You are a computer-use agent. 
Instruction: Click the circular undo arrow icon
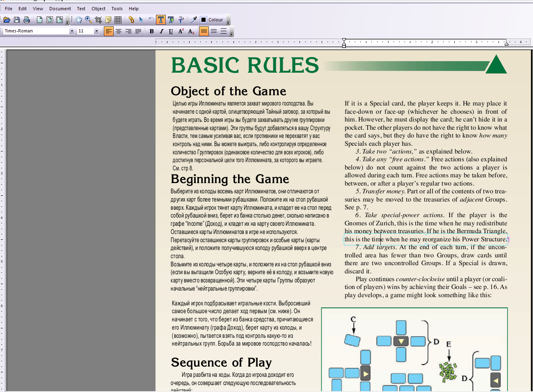click(x=151, y=20)
